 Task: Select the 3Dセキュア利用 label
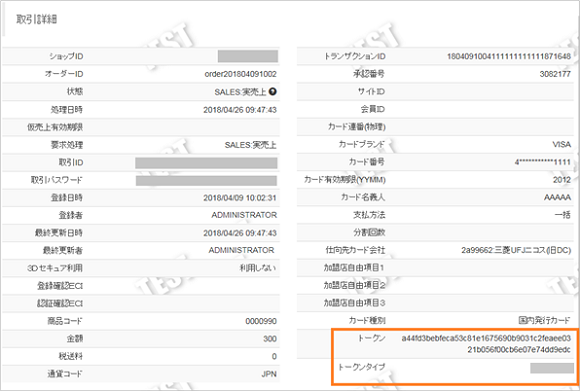(x=55, y=268)
